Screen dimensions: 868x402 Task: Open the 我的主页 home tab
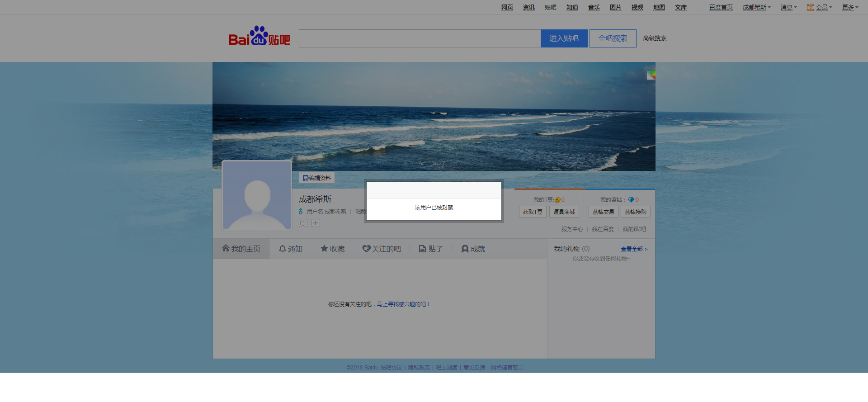pyautogui.click(x=241, y=249)
